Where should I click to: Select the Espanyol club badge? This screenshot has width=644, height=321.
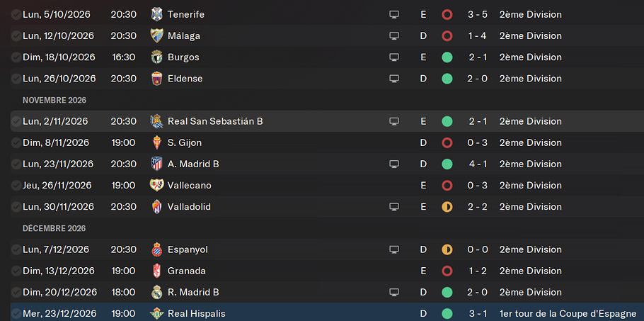(x=157, y=249)
